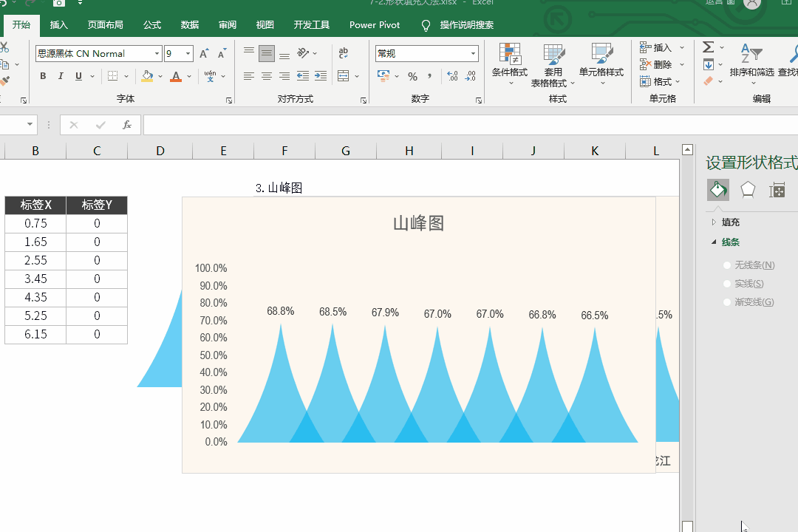Switch to the 插入 ribbon tab
Image resolution: width=798 pixels, height=532 pixels.
tap(59, 25)
